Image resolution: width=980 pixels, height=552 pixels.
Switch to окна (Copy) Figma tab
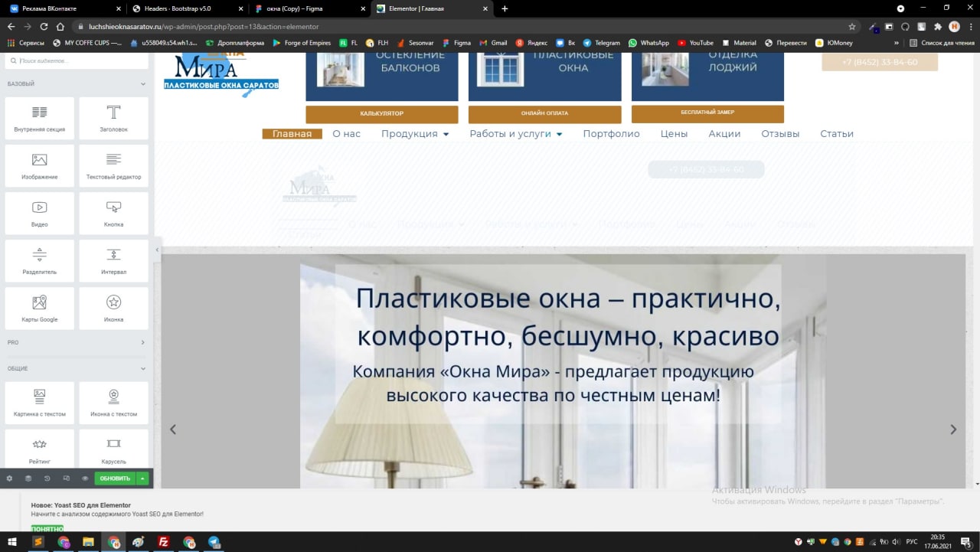tap(309, 8)
